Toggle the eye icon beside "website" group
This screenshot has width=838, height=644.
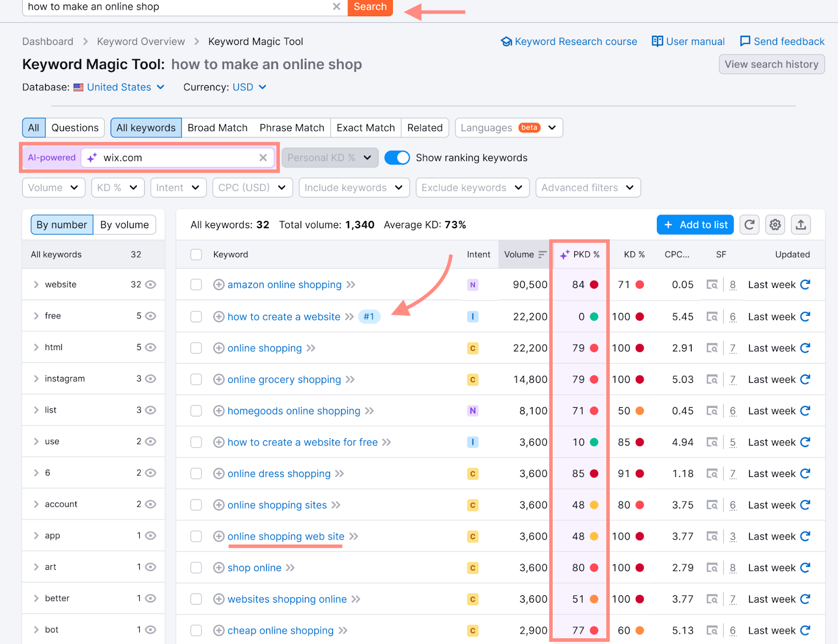click(x=150, y=284)
